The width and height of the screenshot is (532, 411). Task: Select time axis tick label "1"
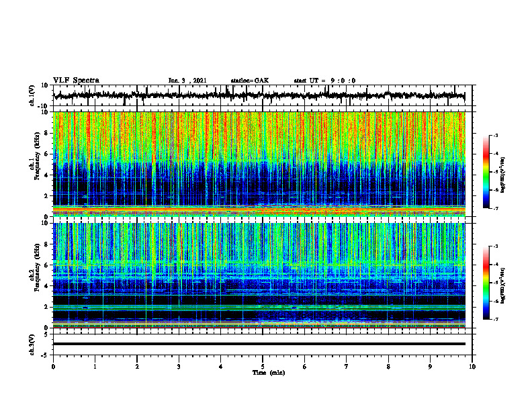(95, 367)
